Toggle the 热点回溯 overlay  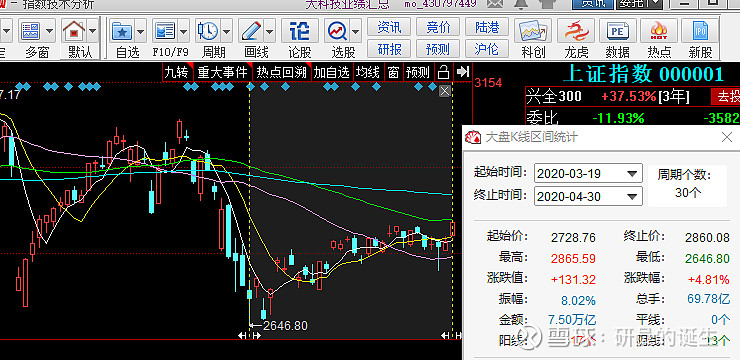pyautogui.click(x=281, y=72)
